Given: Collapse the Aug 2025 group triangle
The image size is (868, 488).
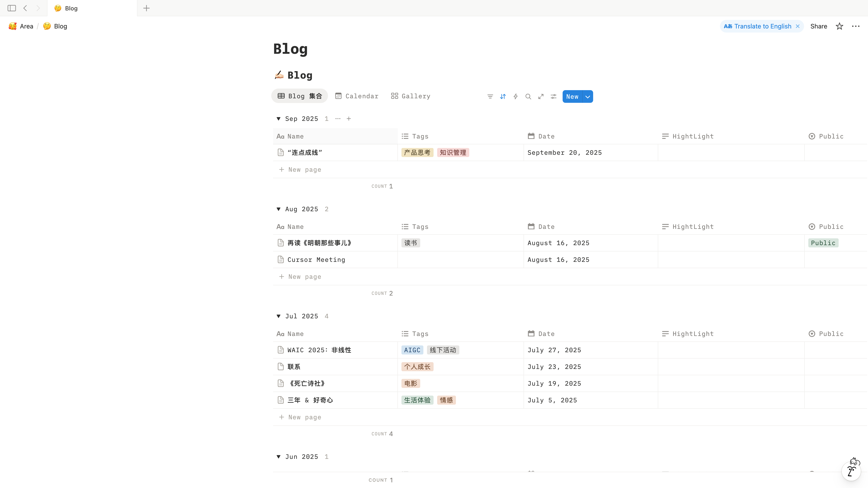Looking at the screenshot, I should coord(278,209).
